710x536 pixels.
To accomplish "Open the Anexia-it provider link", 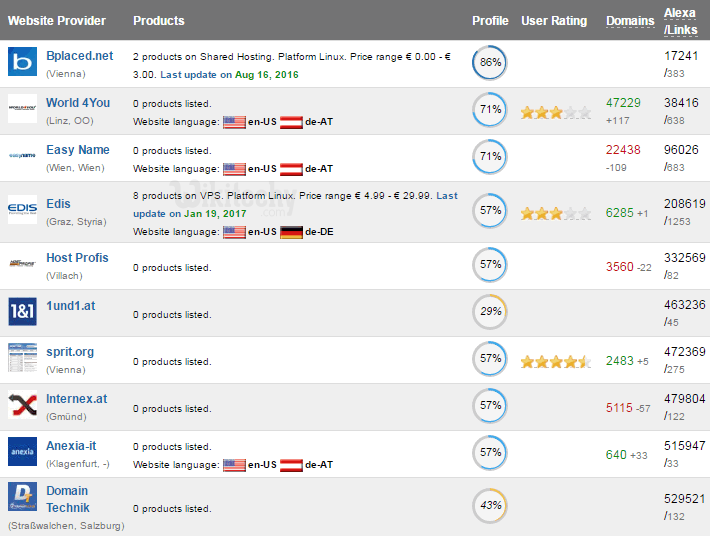I will [x=71, y=446].
